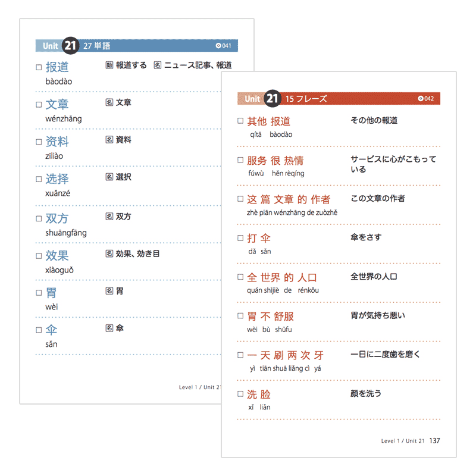Click the Unit 21 badge on red header
This screenshot has width=476, height=476.
click(x=273, y=99)
